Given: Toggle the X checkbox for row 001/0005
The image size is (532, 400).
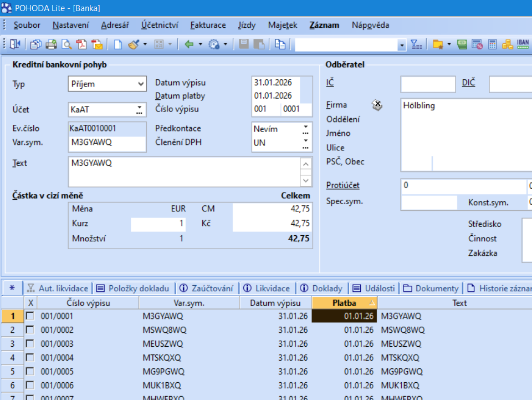Looking at the screenshot, I should click(x=30, y=371).
